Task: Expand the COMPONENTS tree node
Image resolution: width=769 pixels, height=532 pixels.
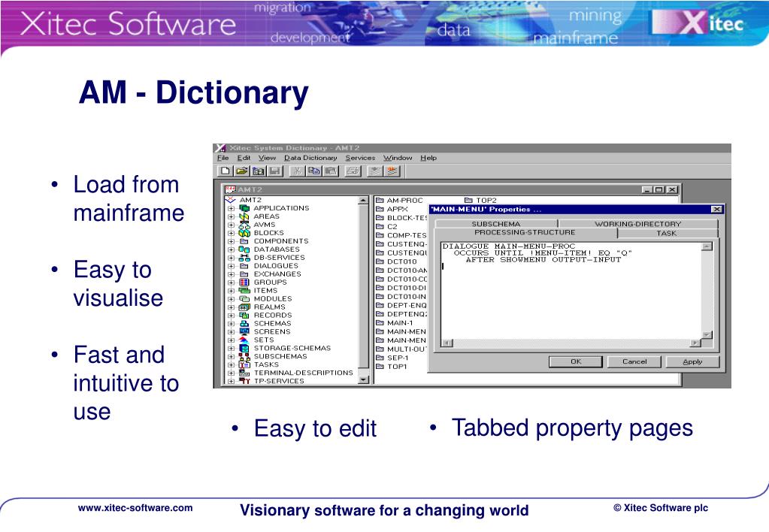Action: pyautogui.click(x=231, y=241)
